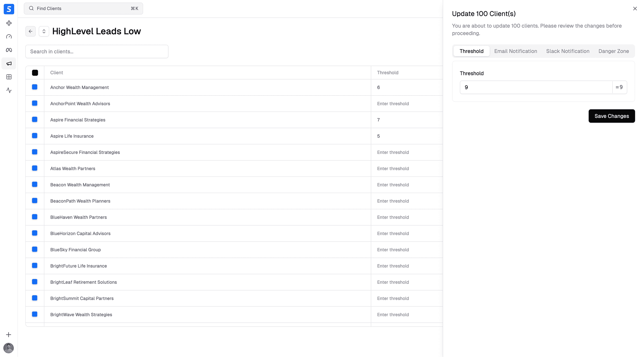Uncheck the Atlas Wealth Partners row

pyautogui.click(x=35, y=168)
